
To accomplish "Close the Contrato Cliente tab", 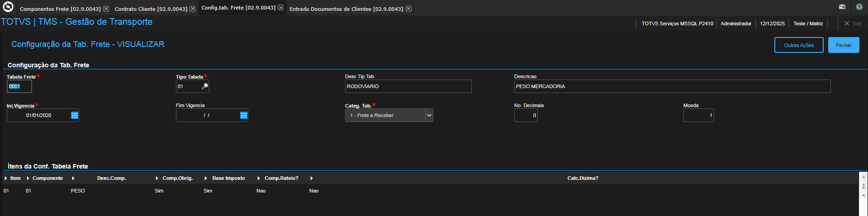I will click(x=193, y=9).
